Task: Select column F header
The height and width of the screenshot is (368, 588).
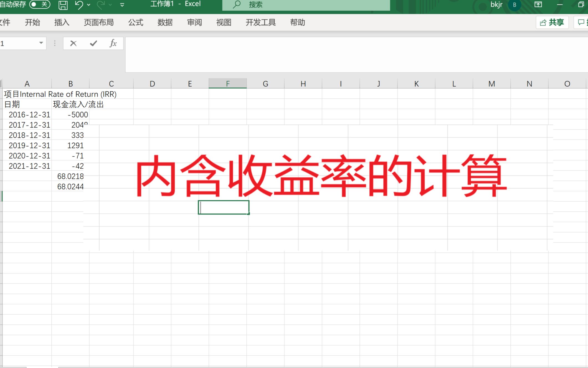Action: 228,84
